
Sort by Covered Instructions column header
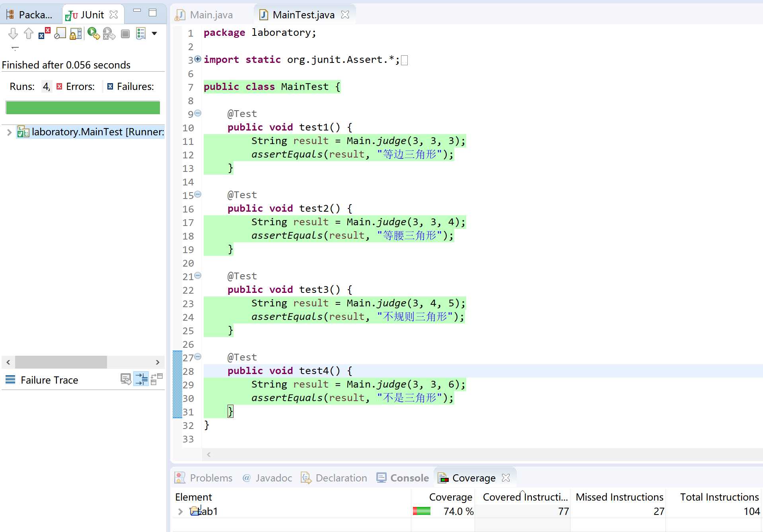523,497
